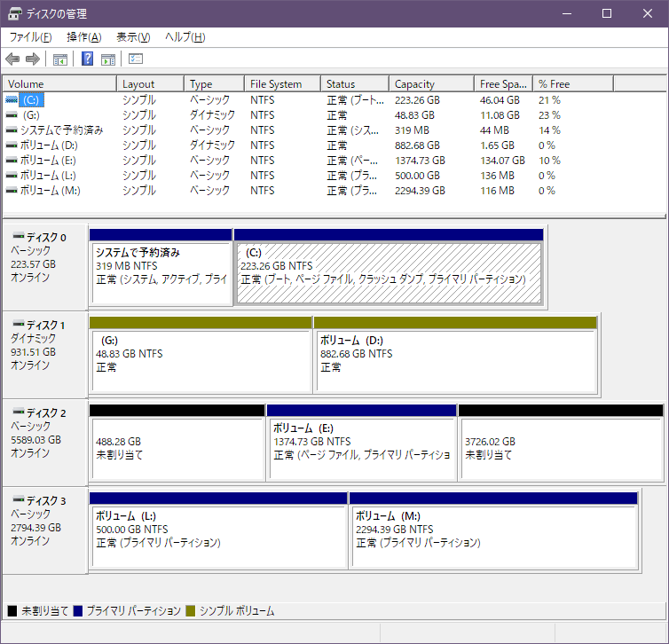Open the 表示(V) menu
Image resolution: width=669 pixels, height=644 pixels.
[x=133, y=37]
